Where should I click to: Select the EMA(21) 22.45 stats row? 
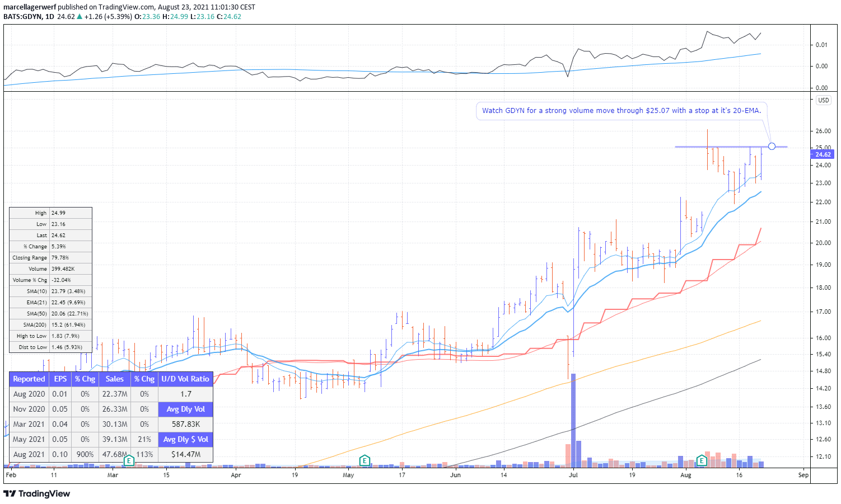[x=50, y=303]
